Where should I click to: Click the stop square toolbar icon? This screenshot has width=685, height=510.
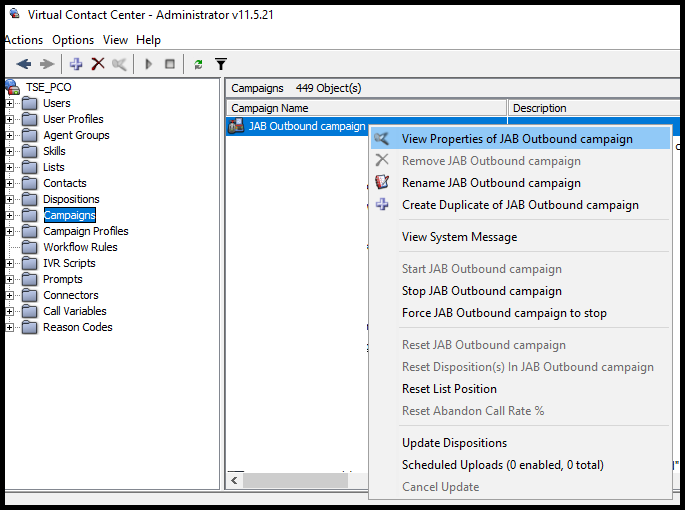[x=170, y=64]
